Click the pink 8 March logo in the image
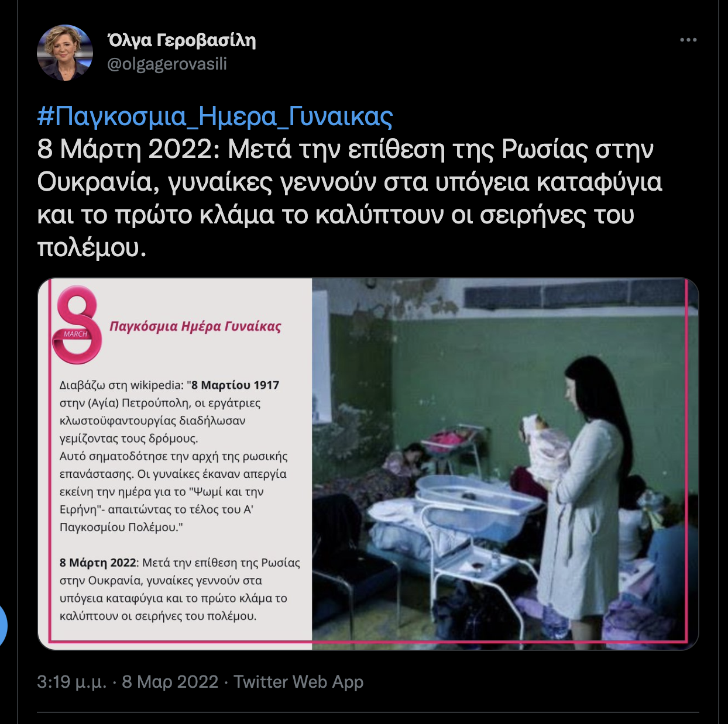This screenshot has height=724, width=728. (76, 325)
